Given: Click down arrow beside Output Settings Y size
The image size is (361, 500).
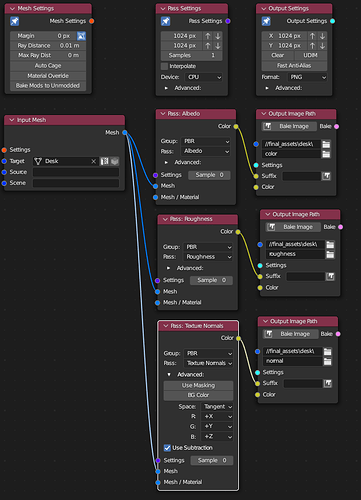Looking at the screenshot, I should pyautogui.click(x=322, y=46).
